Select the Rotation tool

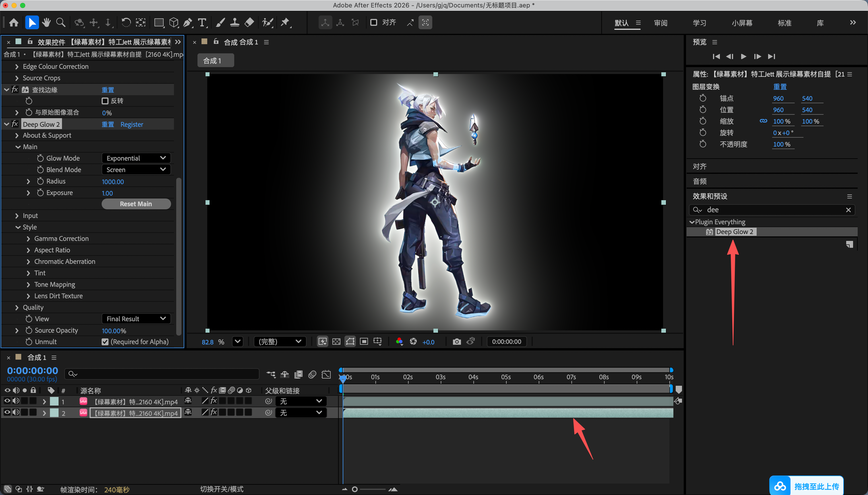coord(126,22)
